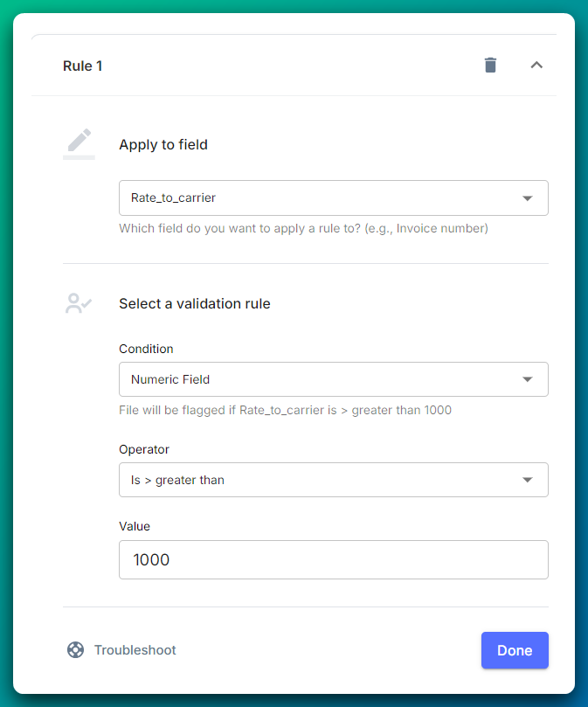Click the Done button

(515, 650)
